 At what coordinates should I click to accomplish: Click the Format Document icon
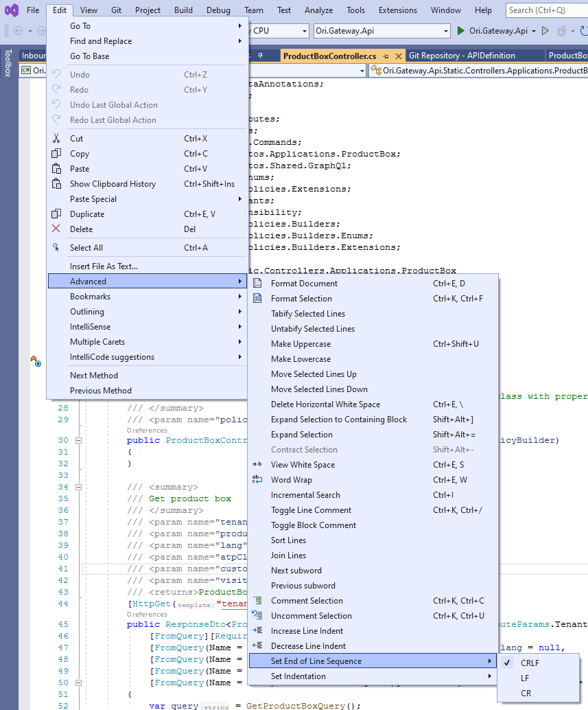pyautogui.click(x=257, y=283)
